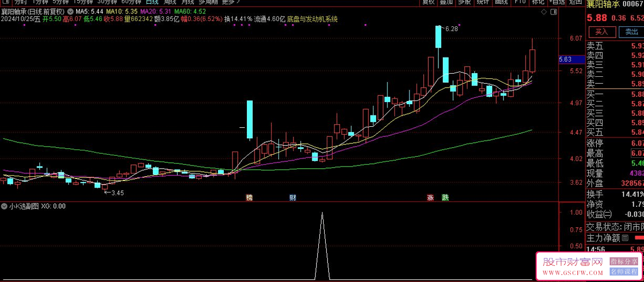Open the 小K选副图 indicator settings circle icon

tap(5, 206)
